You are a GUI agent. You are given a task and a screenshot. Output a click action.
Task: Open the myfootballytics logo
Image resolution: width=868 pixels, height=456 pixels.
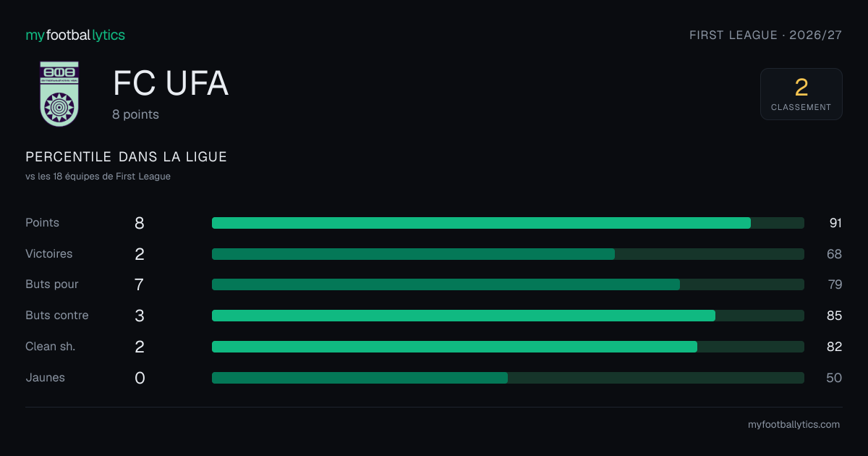pos(75,35)
